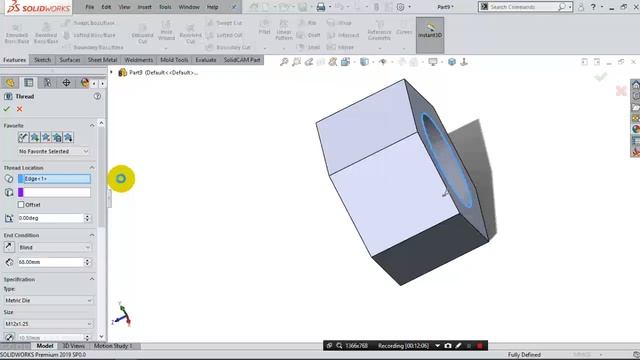640x360 pixels.
Task: Click the recorder dropdown arrow
Action: [437, 346]
